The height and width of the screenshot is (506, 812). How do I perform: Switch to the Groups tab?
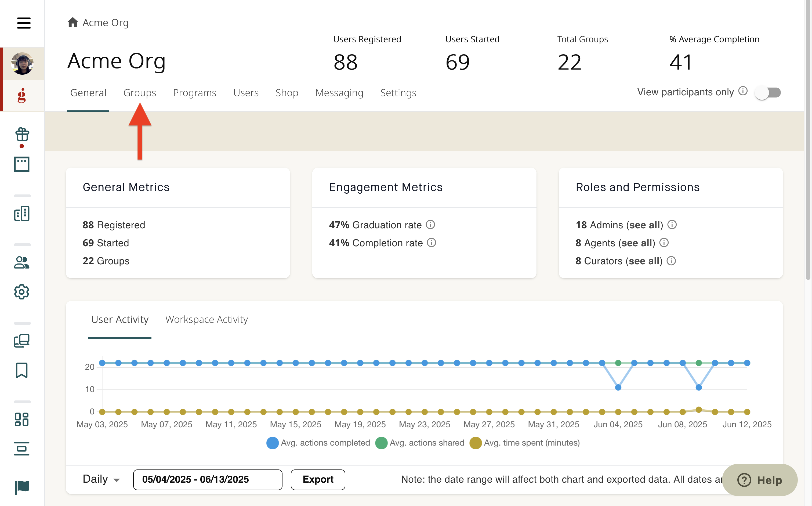pyautogui.click(x=140, y=93)
